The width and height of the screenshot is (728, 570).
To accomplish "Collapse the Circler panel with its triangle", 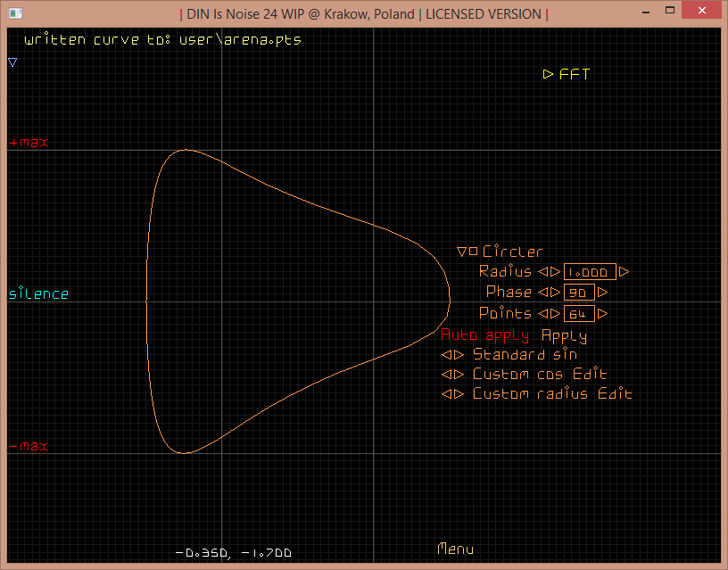I will (461, 252).
